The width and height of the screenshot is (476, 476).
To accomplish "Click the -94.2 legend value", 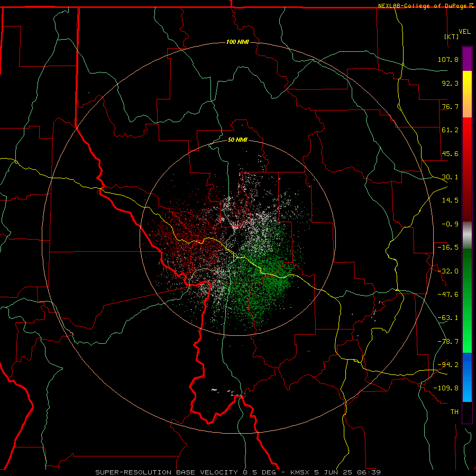I will [x=448, y=364].
